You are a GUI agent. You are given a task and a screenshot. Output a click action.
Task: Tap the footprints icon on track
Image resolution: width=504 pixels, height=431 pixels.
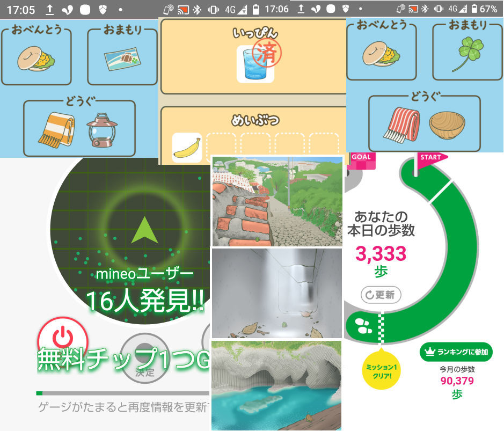(x=363, y=326)
